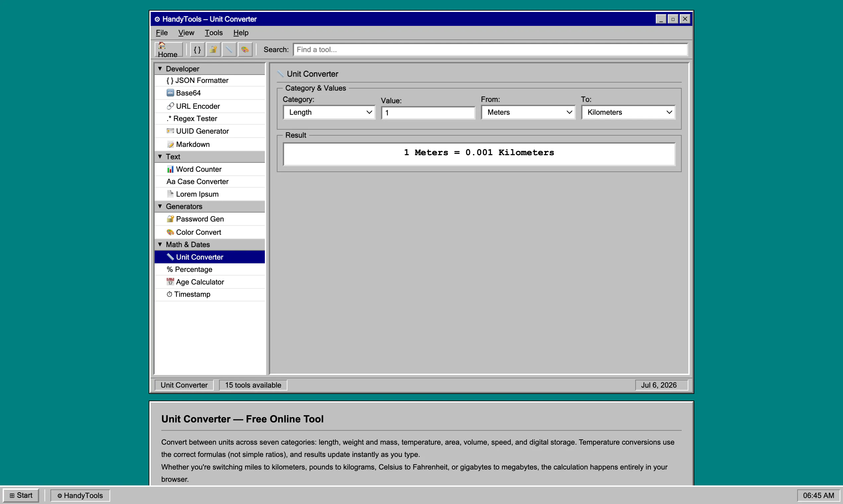Open Password Gen in sidebar list
Screen dimensions: 843x504
[x=210, y=219]
